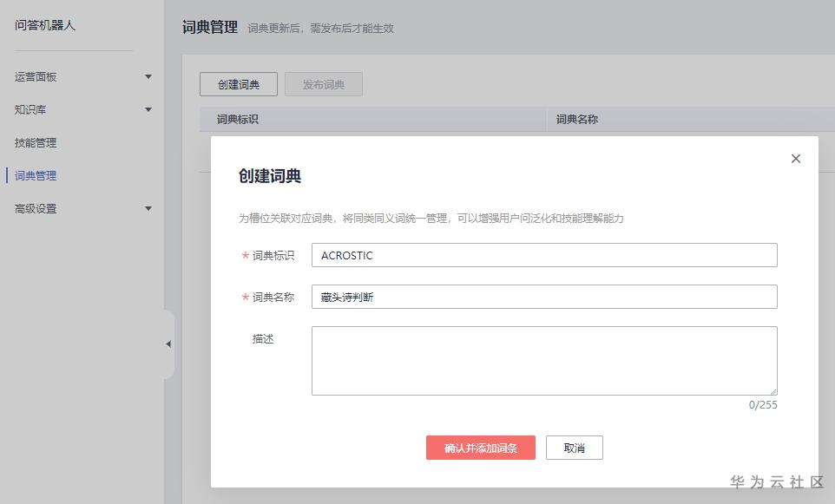Click into the 描述 text area
The height and width of the screenshot is (504, 835).
click(x=544, y=360)
